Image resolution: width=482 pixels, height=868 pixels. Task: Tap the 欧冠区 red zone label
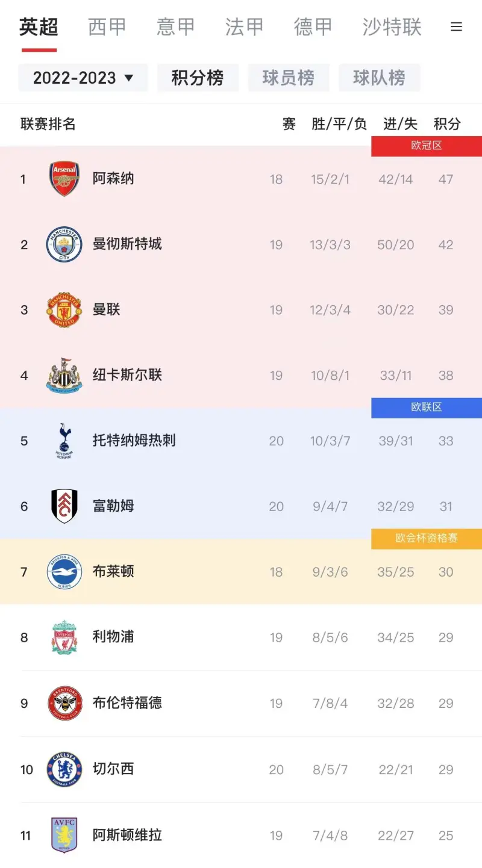[x=427, y=146]
